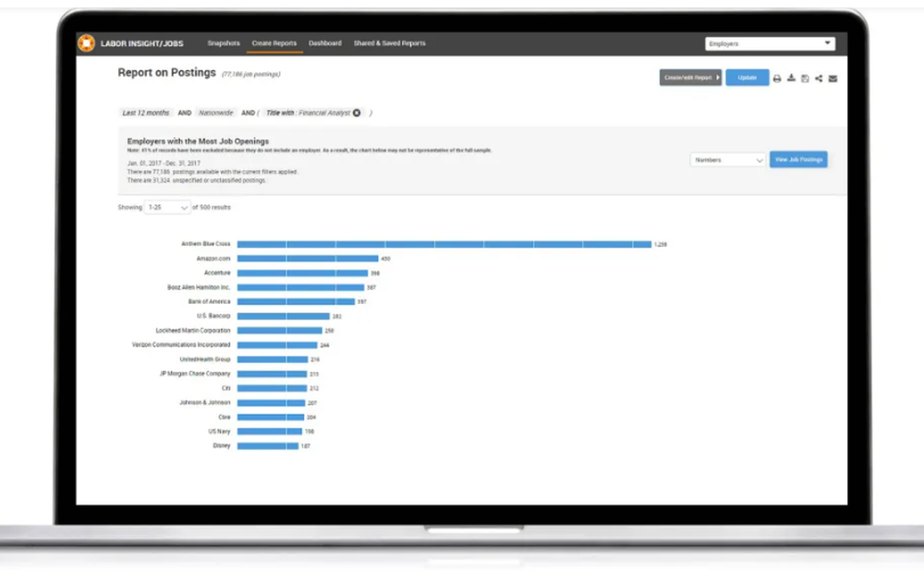Email the report with the envelope icon
The width and height of the screenshot is (924, 571).
click(x=833, y=79)
